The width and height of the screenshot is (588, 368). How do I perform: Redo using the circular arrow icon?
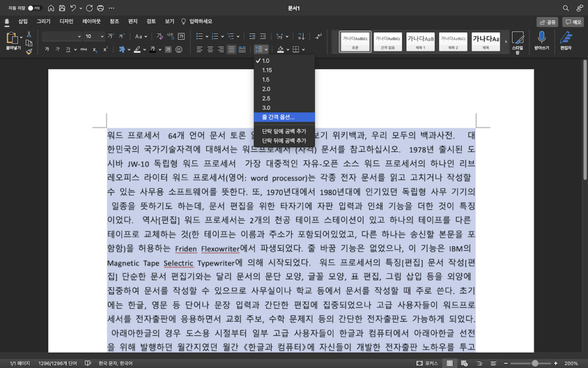tap(89, 8)
